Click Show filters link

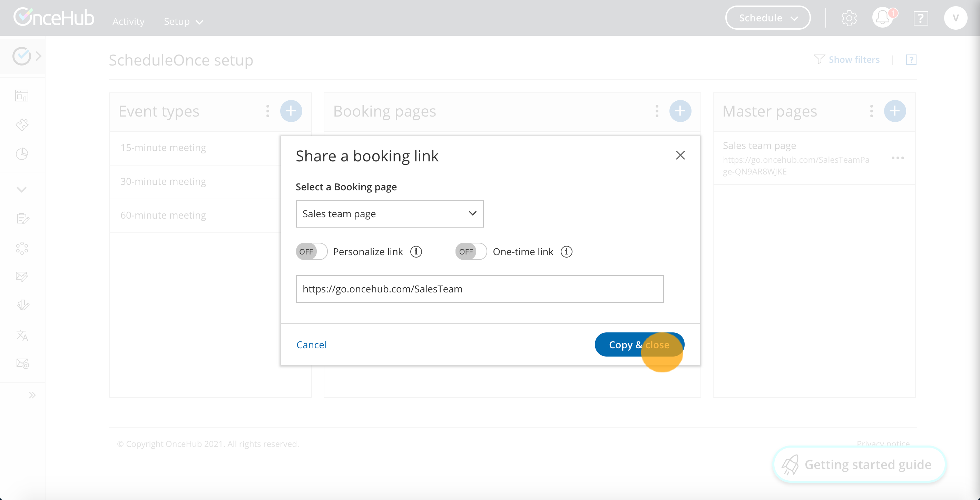click(854, 60)
